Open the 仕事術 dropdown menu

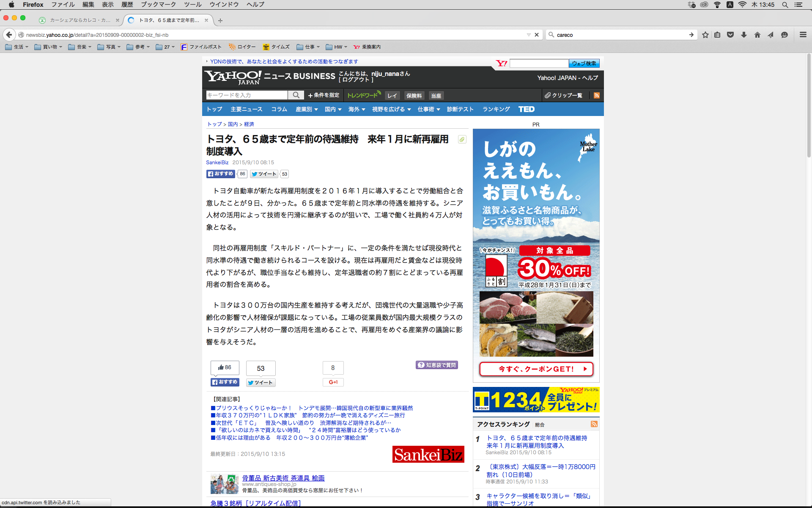pos(428,109)
